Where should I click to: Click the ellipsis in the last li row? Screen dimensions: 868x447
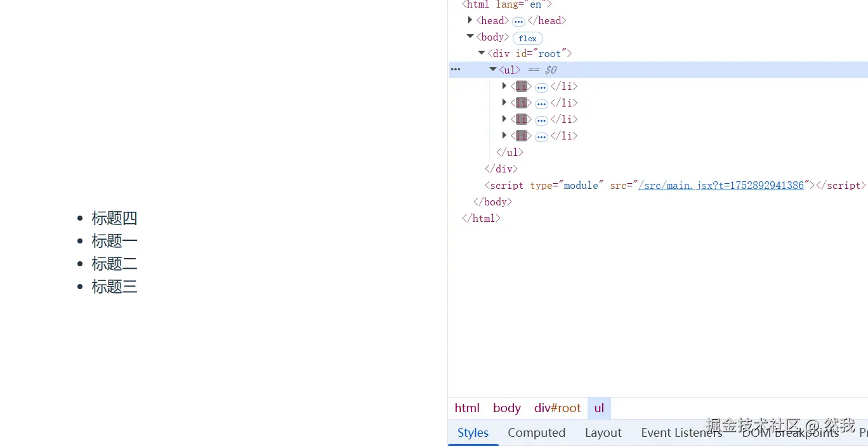pyautogui.click(x=541, y=136)
